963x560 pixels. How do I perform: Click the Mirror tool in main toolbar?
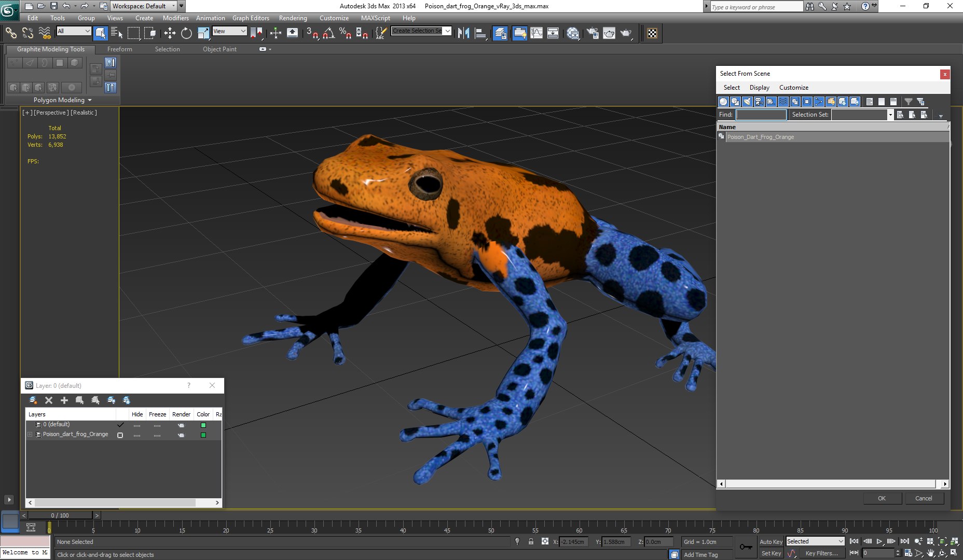pyautogui.click(x=463, y=33)
